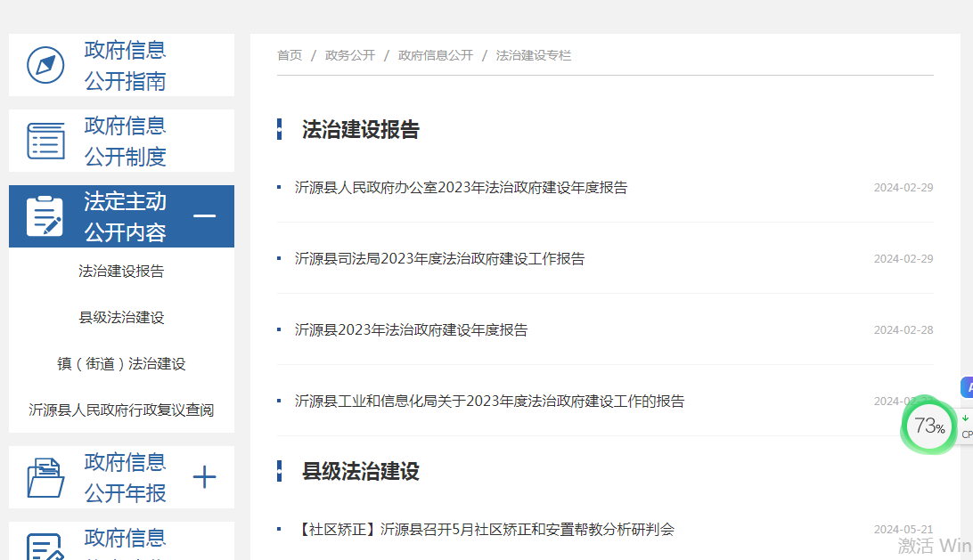
Task: Open 沂源县人民政府办公室2023年法治政府建设年度报告 article
Action: tap(461, 188)
